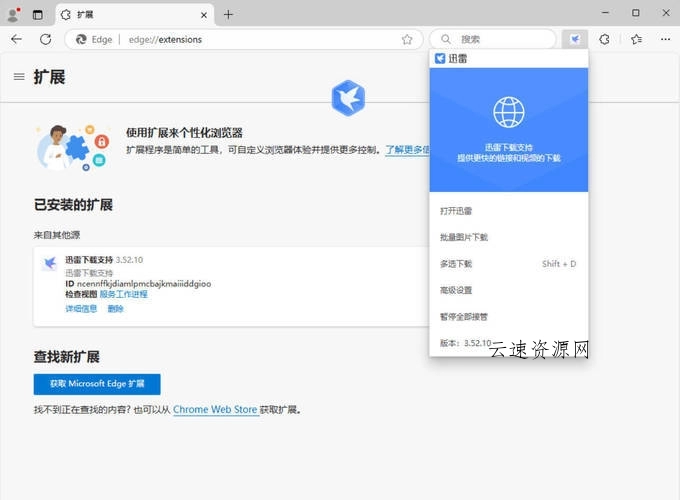Click the 迅雷 popup header title
Viewport: 680px width, 500px height.
(458, 59)
